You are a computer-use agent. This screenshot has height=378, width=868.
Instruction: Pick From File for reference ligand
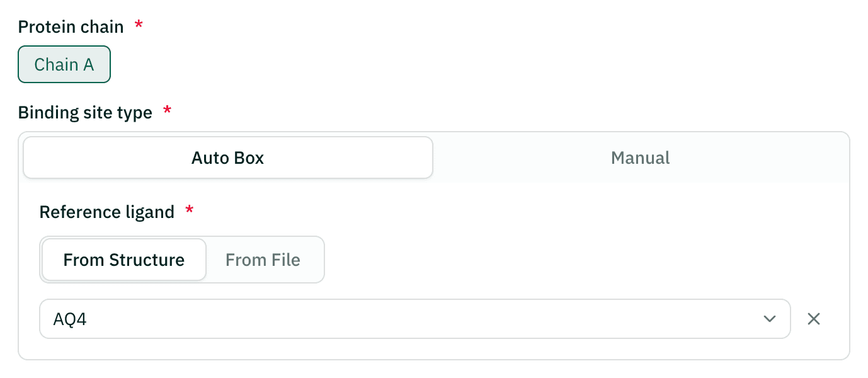point(263,260)
